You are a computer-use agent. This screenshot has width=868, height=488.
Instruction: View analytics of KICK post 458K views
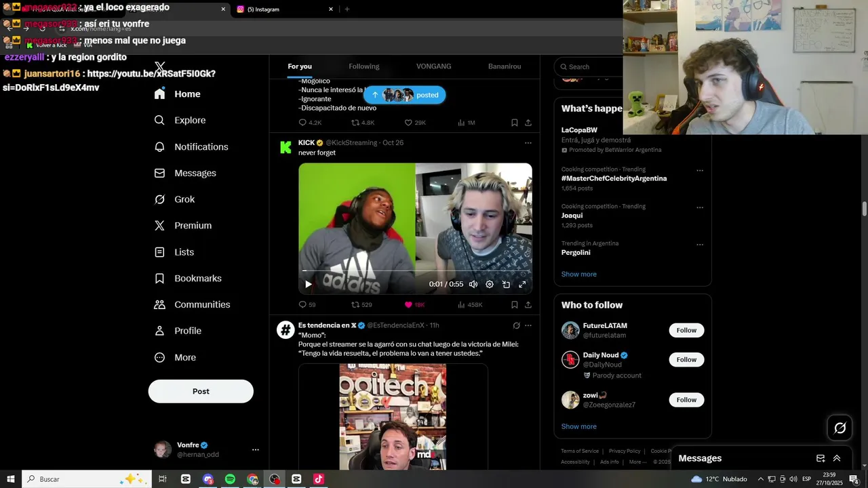[470, 305]
